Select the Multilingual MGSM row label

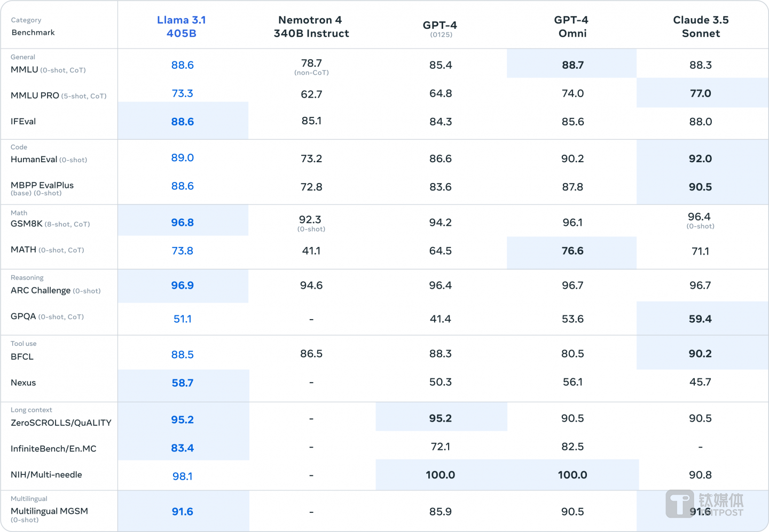[49, 511]
